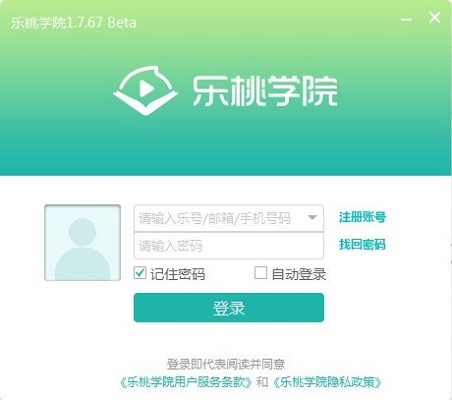Enable the 自动登录 checkbox
The width and height of the screenshot is (452, 400).
[x=260, y=273]
